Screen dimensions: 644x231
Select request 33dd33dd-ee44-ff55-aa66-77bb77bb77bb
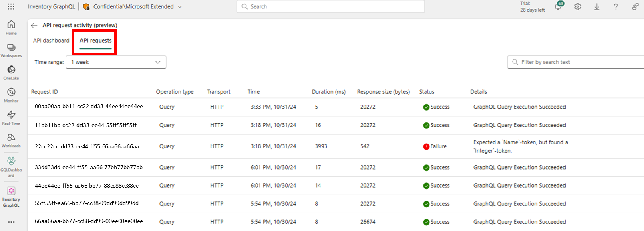89,167
